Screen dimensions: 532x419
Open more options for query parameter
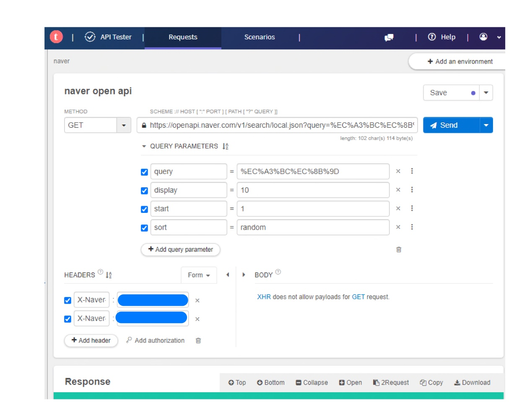click(x=412, y=171)
